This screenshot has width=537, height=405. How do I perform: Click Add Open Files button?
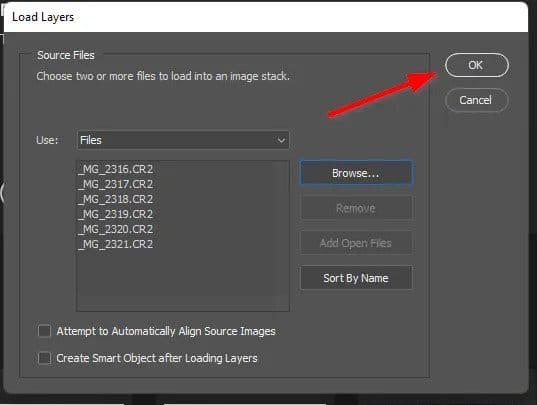click(x=356, y=243)
